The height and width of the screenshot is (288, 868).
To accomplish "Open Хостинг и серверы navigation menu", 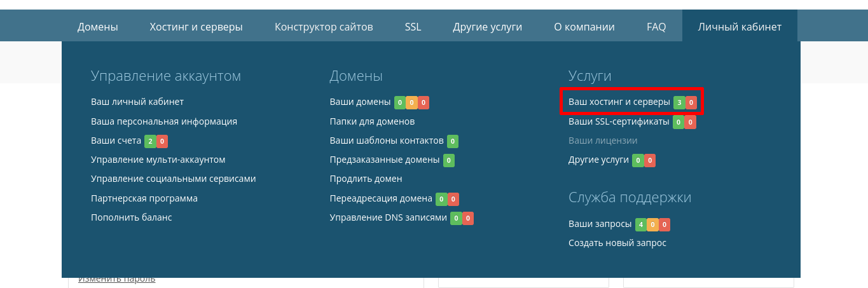I will tap(196, 27).
